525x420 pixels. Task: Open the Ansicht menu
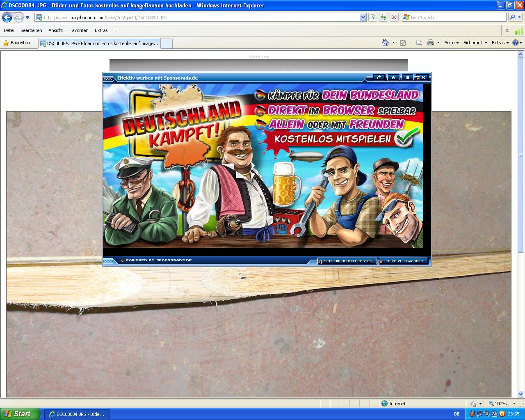tap(56, 30)
